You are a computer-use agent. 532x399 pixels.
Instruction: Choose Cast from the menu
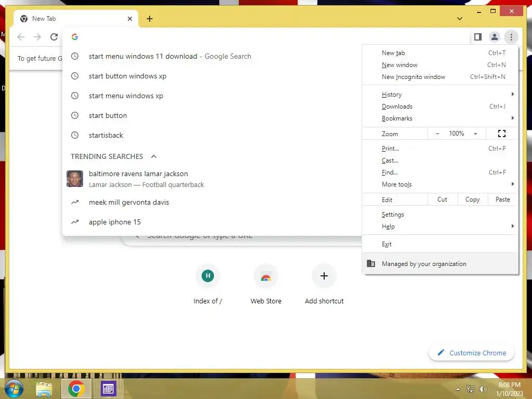440,161
